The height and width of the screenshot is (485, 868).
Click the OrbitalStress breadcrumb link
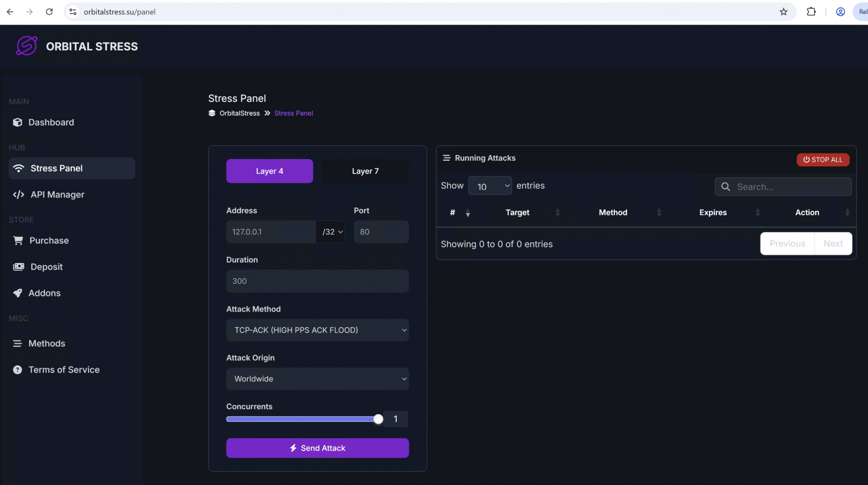(x=240, y=113)
